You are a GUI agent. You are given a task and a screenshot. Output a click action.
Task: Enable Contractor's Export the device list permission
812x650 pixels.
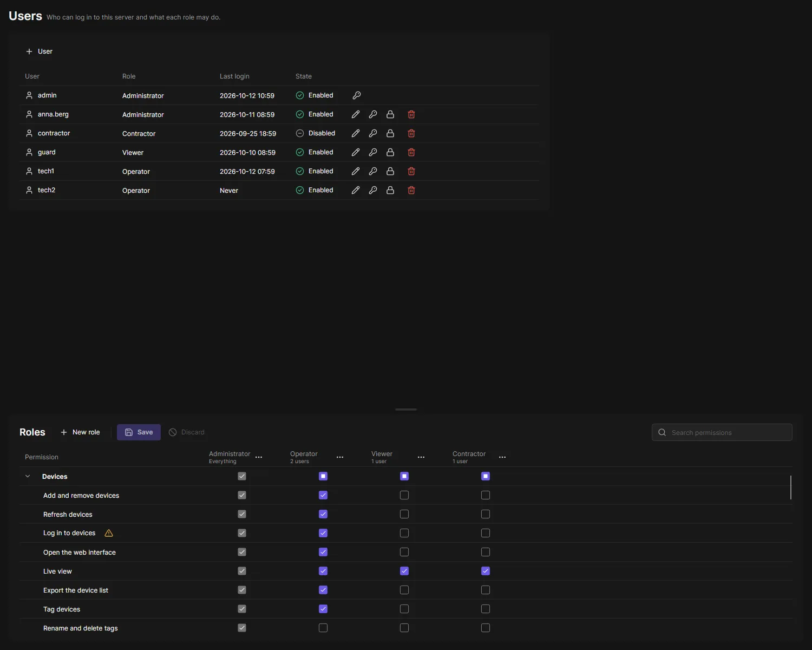[x=486, y=590]
